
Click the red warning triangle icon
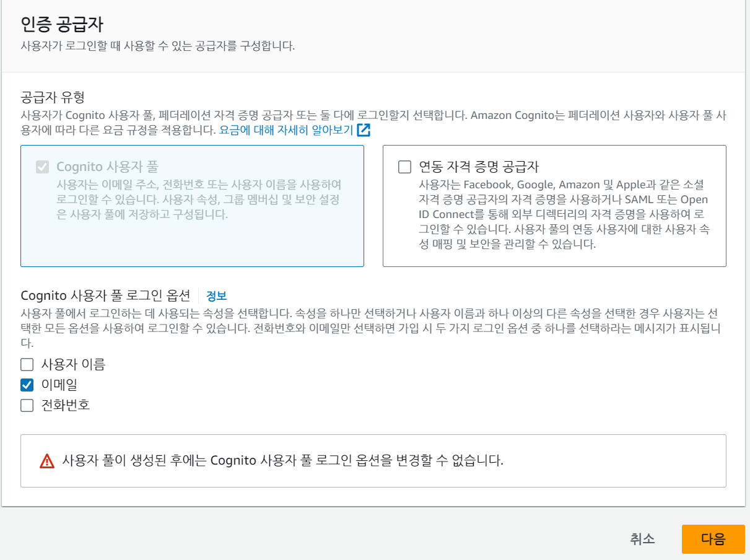(47, 461)
